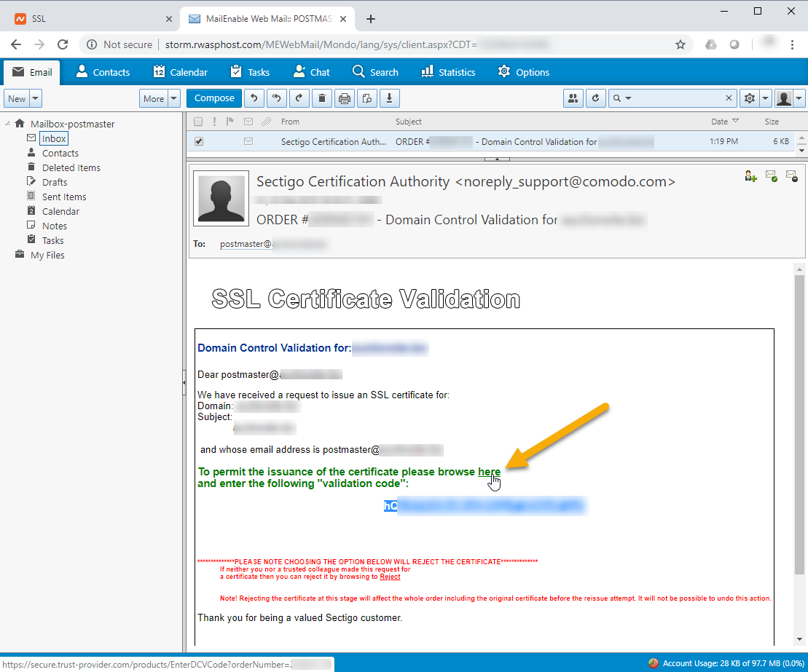Bookmark page with star icon
The image size is (808, 672).
click(680, 45)
